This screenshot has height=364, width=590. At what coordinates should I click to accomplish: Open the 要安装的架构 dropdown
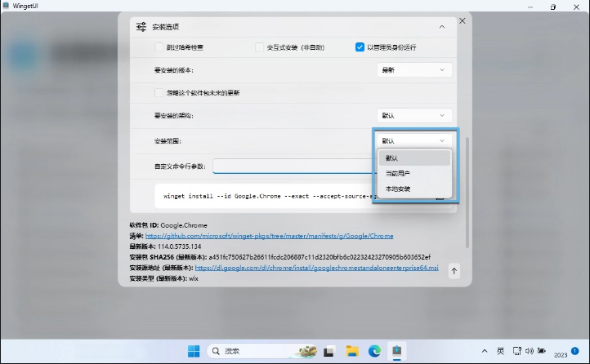[414, 116]
